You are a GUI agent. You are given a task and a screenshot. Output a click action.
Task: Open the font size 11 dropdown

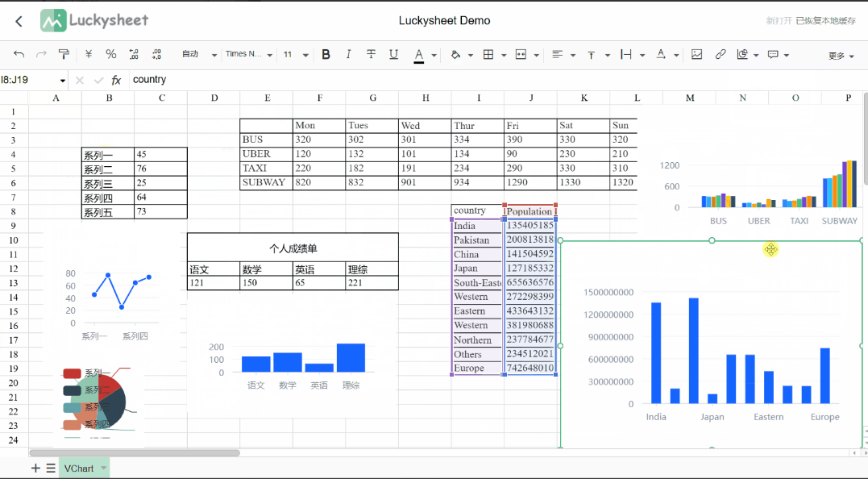pyautogui.click(x=296, y=54)
